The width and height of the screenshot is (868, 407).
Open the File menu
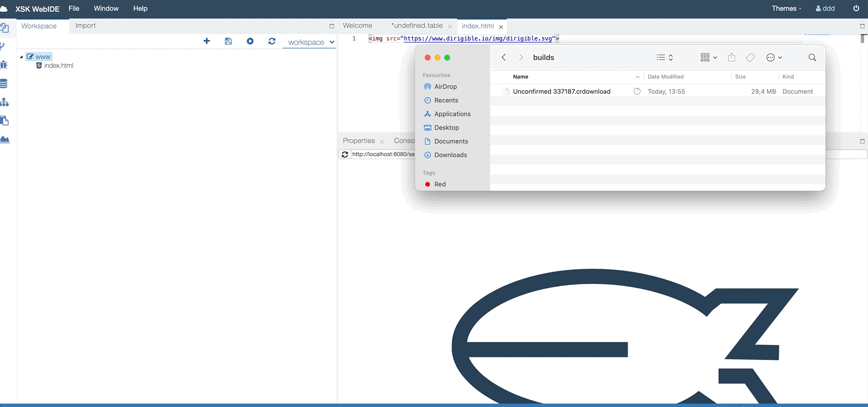tap(74, 8)
